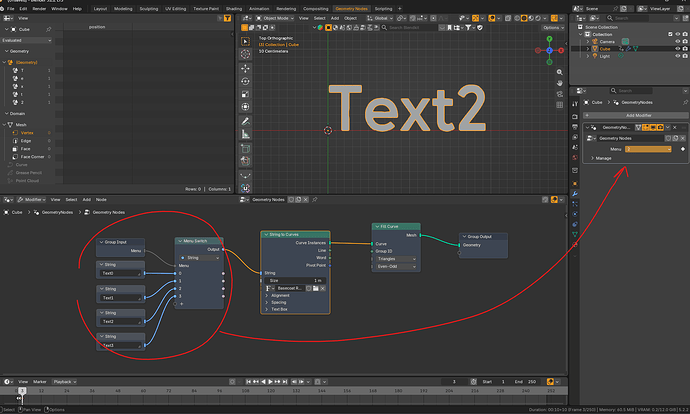Open the Render menu

pos(39,8)
